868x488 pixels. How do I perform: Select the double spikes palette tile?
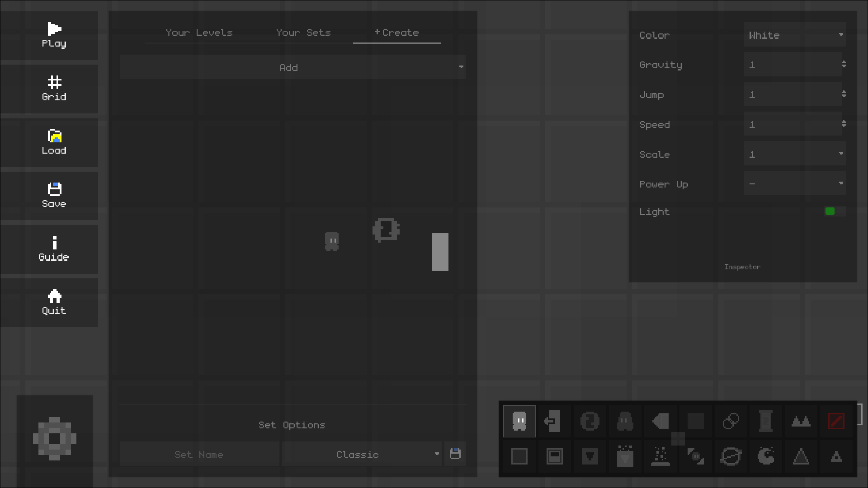coord(801,421)
